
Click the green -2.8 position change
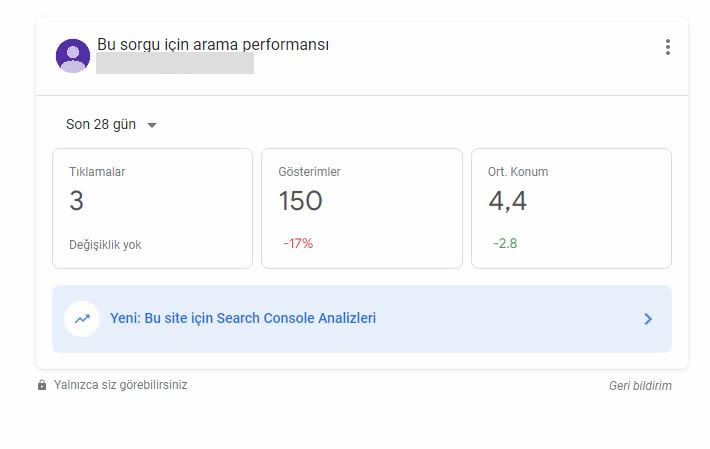pos(505,244)
